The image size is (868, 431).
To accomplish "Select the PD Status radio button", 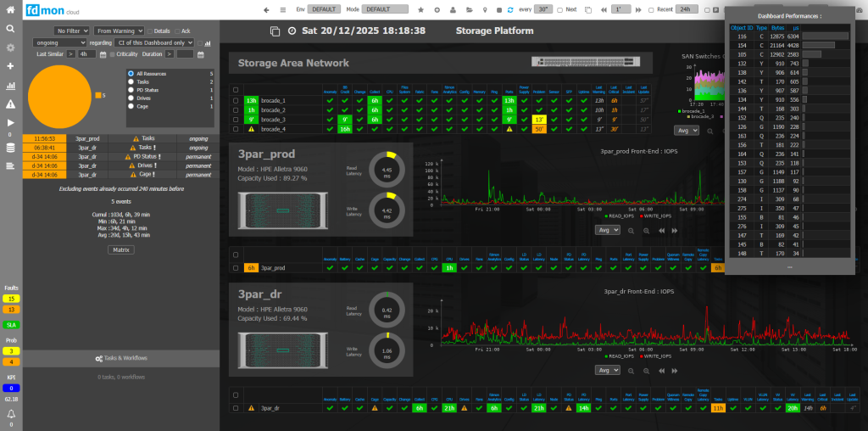I will 131,90.
